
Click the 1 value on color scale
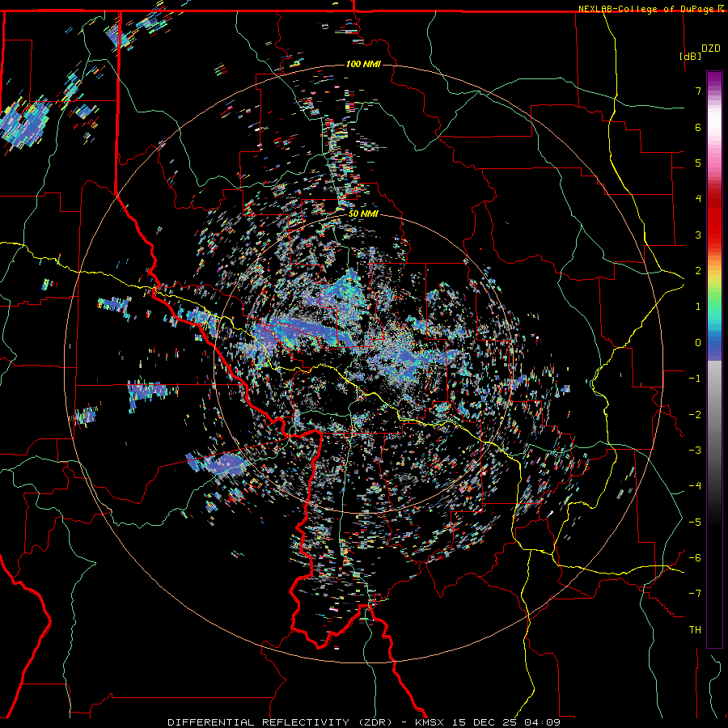point(698,307)
